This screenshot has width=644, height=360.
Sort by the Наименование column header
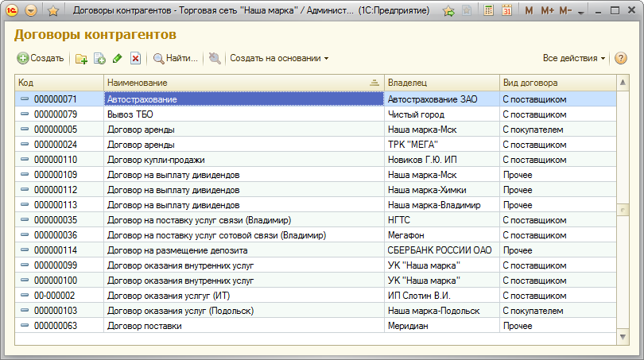[239, 83]
